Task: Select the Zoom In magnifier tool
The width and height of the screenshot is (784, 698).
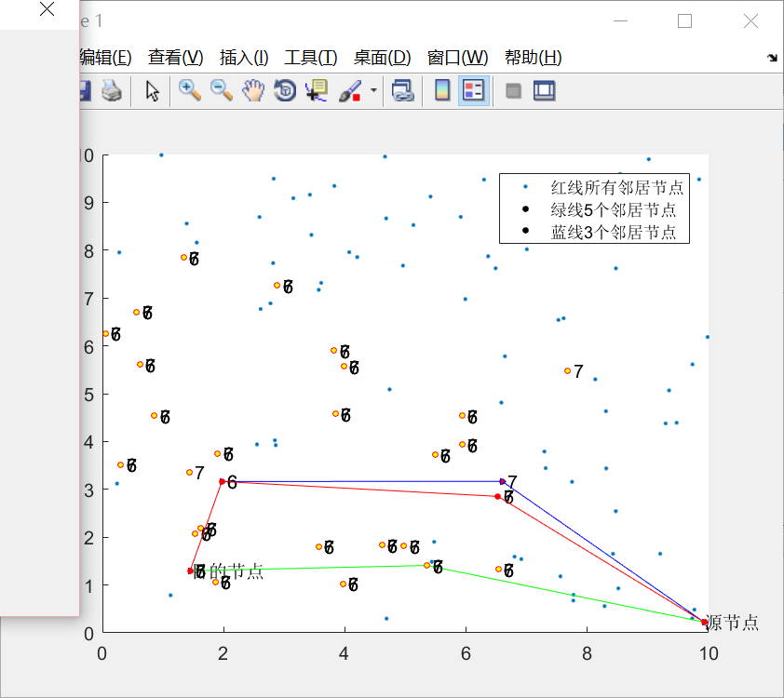Action: (189, 90)
